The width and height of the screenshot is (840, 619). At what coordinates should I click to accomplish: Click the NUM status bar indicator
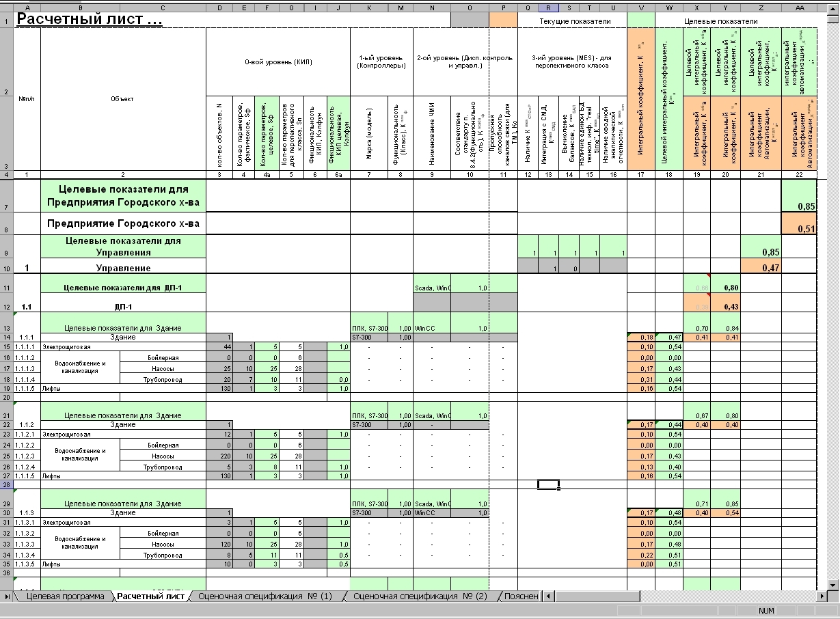tap(766, 611)
